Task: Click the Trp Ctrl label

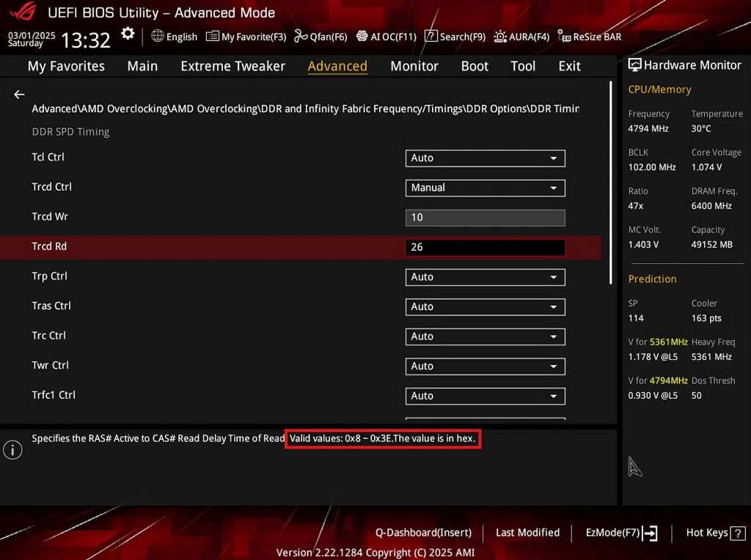Action: 49,276
